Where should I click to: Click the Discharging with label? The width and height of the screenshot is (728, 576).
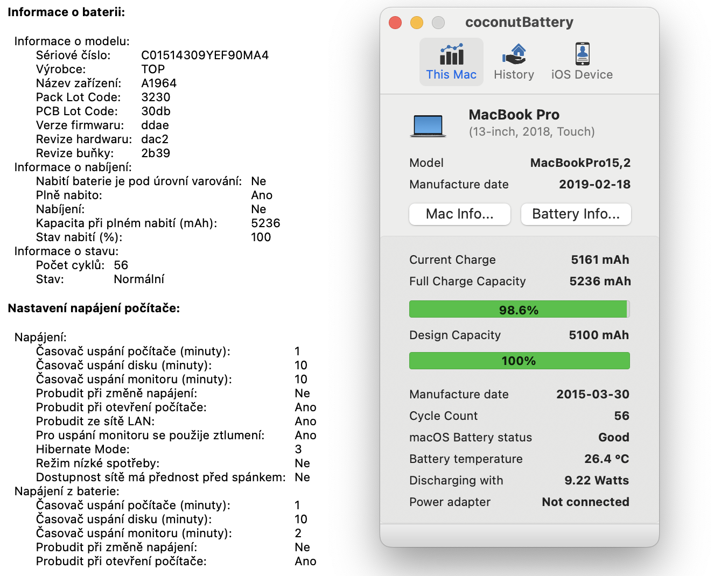coord(456,481)
